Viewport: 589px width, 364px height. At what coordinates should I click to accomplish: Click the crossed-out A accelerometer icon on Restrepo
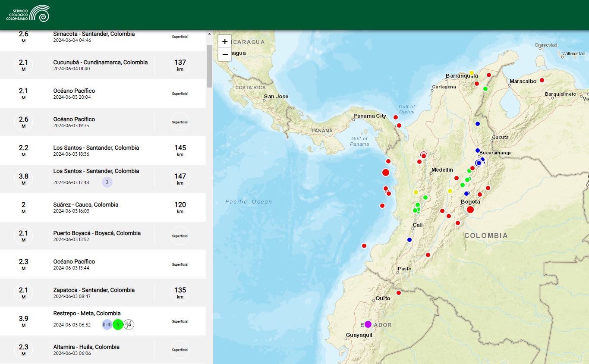129,324
